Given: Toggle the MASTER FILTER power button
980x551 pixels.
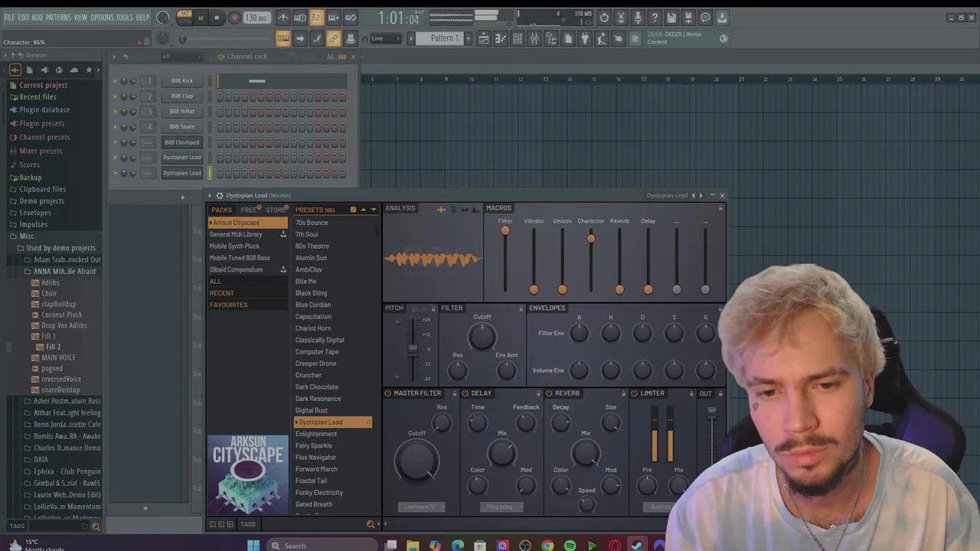Looking at the screenshot, I should click(x=388, y=393).
